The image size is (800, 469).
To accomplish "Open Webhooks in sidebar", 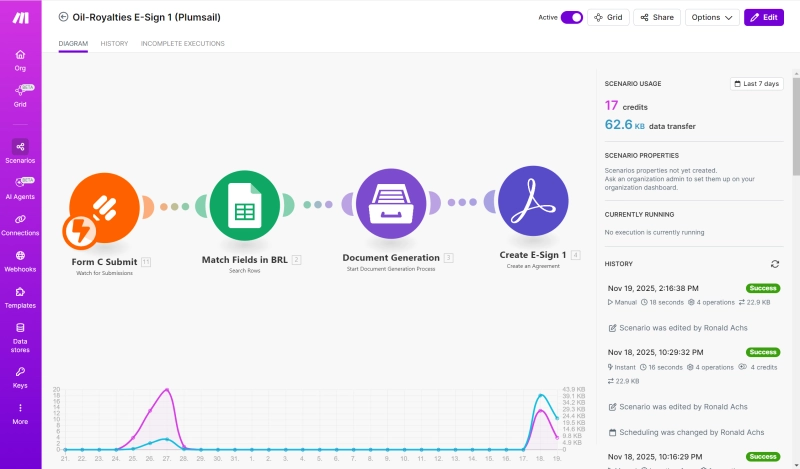I will coord(20,261).
